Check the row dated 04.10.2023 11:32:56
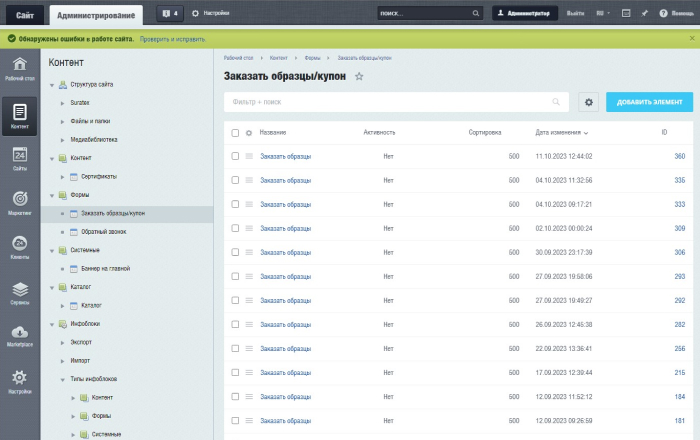The height and width of the screenshot is (440, 700). pyautogui.click(x=235, y=180)
